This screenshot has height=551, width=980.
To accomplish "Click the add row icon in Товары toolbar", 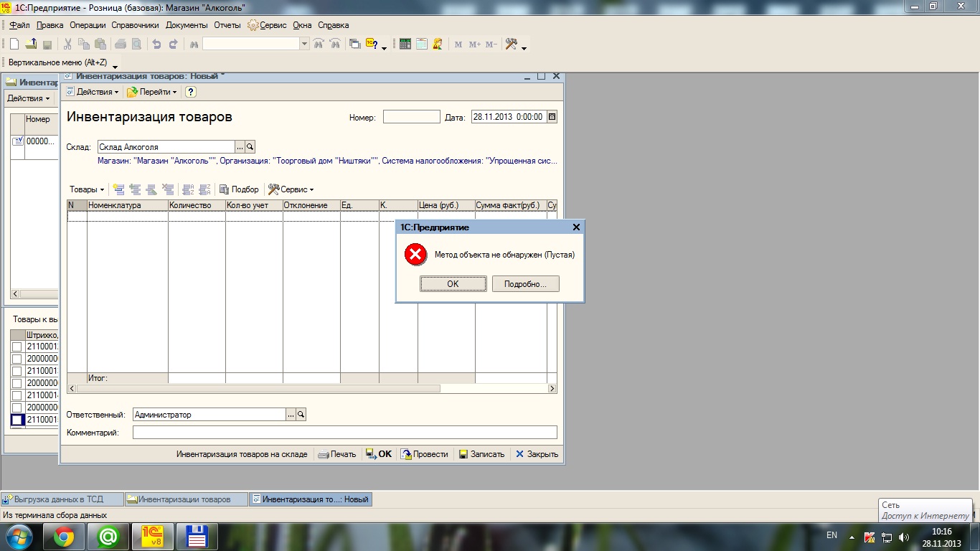I will coord(119,189).
